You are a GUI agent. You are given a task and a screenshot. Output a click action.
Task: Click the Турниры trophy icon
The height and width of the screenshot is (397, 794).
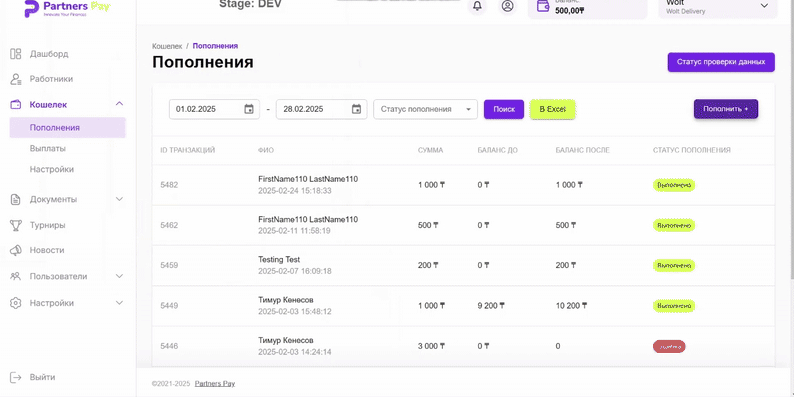(16, 225)
